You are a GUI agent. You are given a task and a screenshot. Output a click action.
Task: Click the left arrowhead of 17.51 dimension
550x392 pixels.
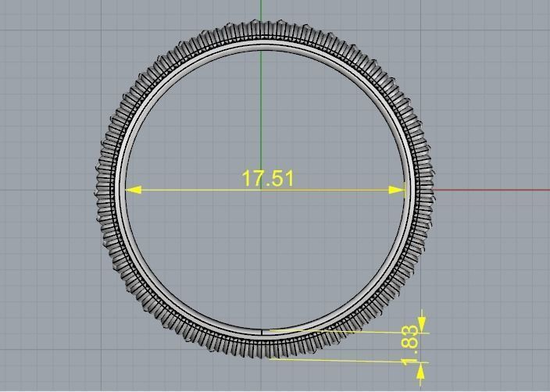pos(134,190)
